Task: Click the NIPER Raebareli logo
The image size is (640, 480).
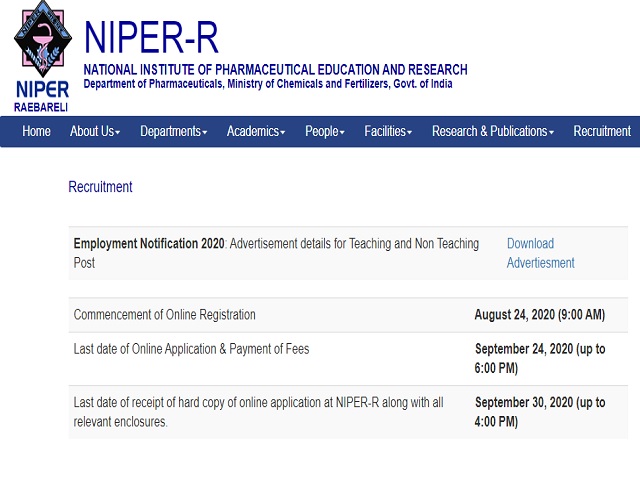Action: [42, 57]
